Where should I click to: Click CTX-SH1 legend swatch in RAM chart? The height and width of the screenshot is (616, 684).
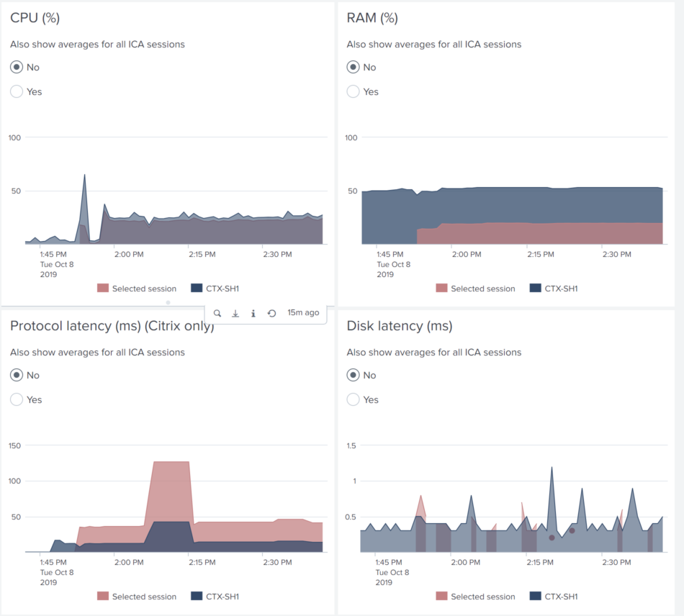point(535,289)
